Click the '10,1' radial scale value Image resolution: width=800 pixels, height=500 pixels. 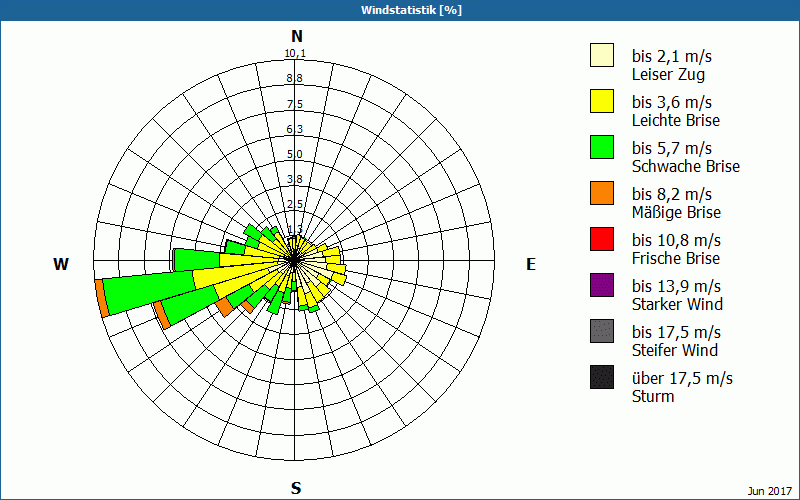click(295, 54)
